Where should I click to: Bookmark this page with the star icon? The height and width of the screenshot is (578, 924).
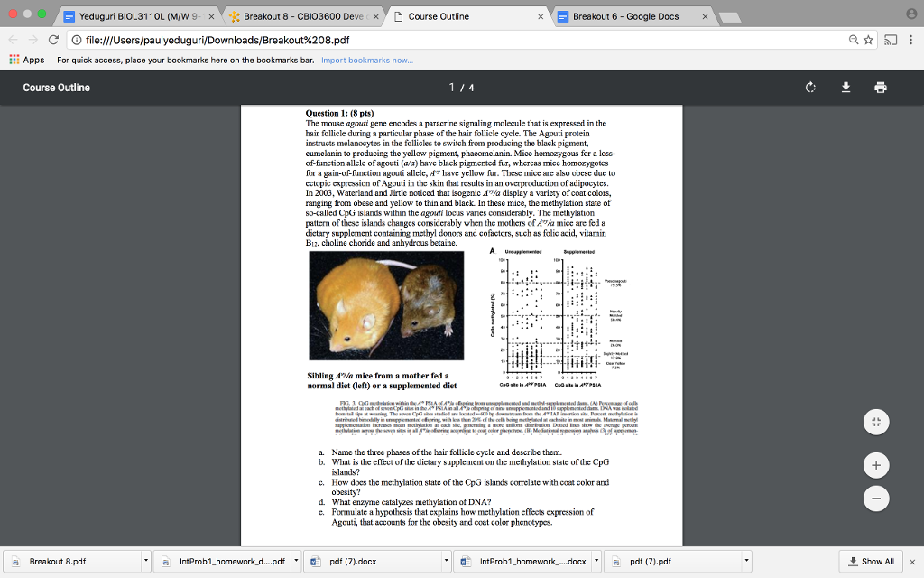869,40
